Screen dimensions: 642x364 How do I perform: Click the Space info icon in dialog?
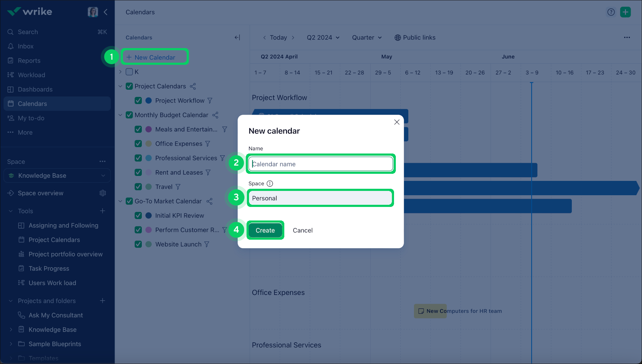click(x=270, y=184)
